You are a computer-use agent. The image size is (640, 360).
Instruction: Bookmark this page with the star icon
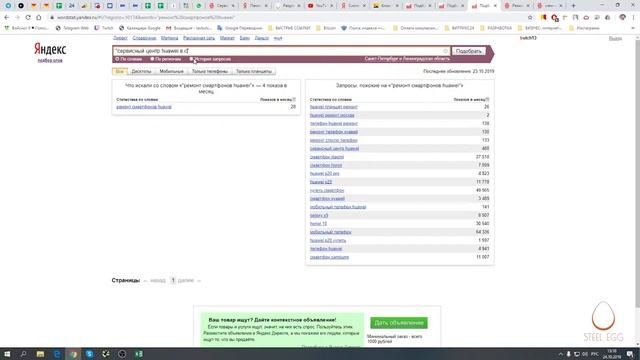(530, 18)
